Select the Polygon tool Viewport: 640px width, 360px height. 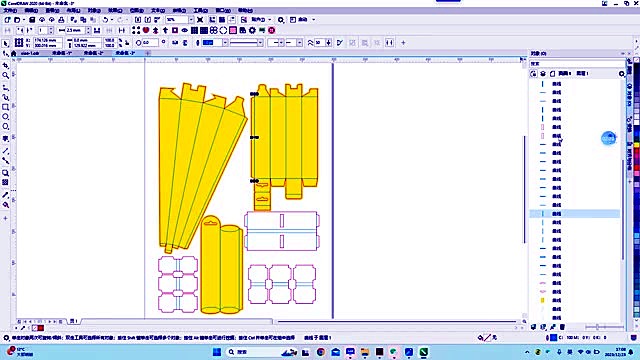(x=5, y=127)
